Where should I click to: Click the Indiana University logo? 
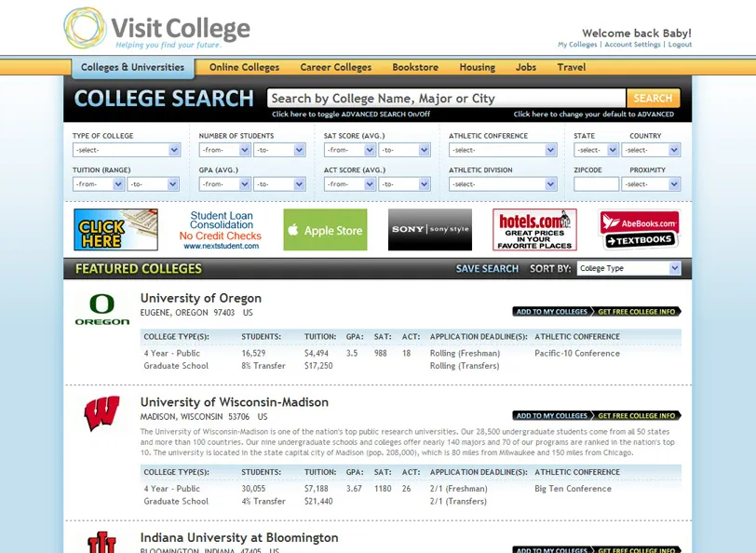tap(101, 542)
